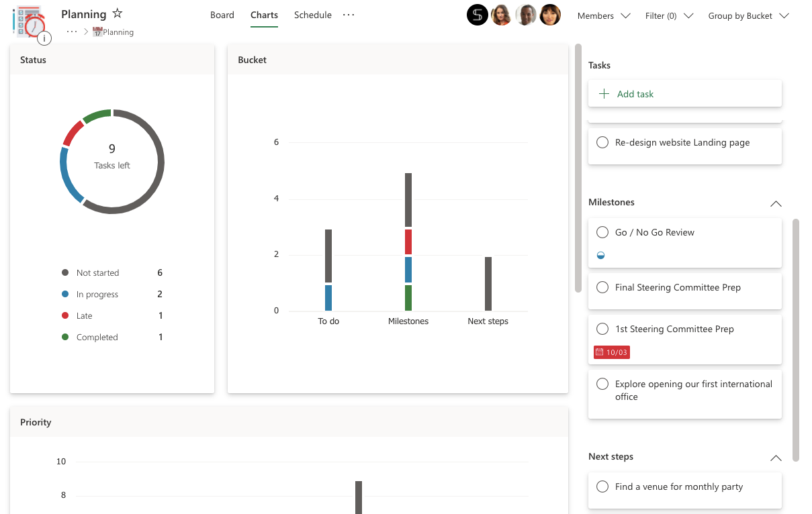
Task: Click the Planning plan title
Action: click(84, 14)
